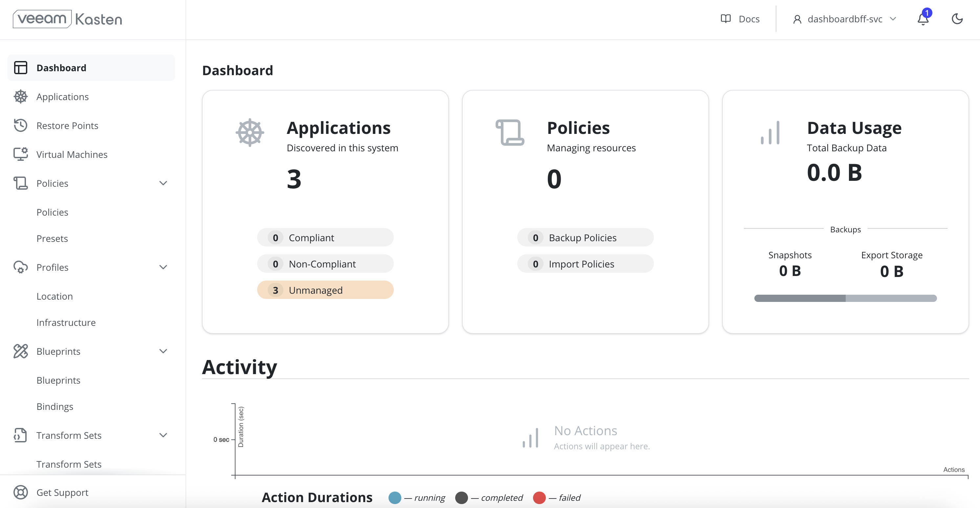The height and width of the screenshot is (508, 980).
Task: Go to the Location profiles page
Action: tap(55, 296)
